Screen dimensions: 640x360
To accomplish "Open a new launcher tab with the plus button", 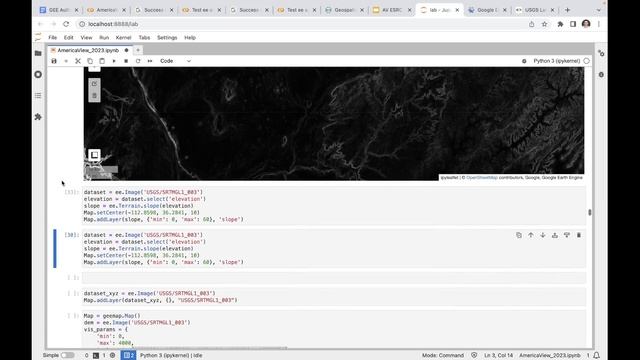I will [138, 50].
